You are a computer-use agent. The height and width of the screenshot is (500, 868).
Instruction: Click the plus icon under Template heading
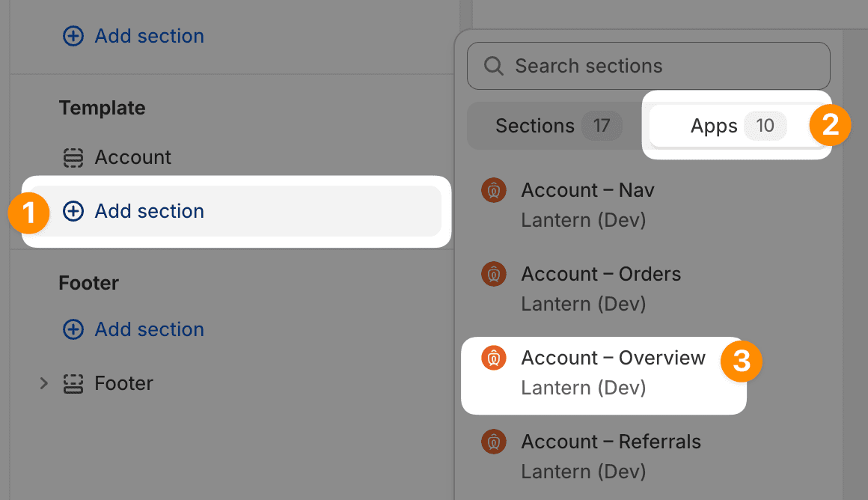click(73, 212)
